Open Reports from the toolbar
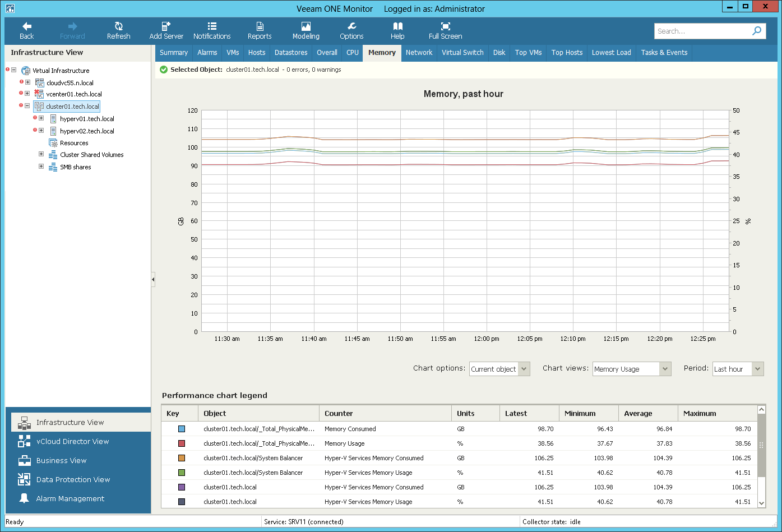Screen dimensions: 782x532 pos(260,26)
